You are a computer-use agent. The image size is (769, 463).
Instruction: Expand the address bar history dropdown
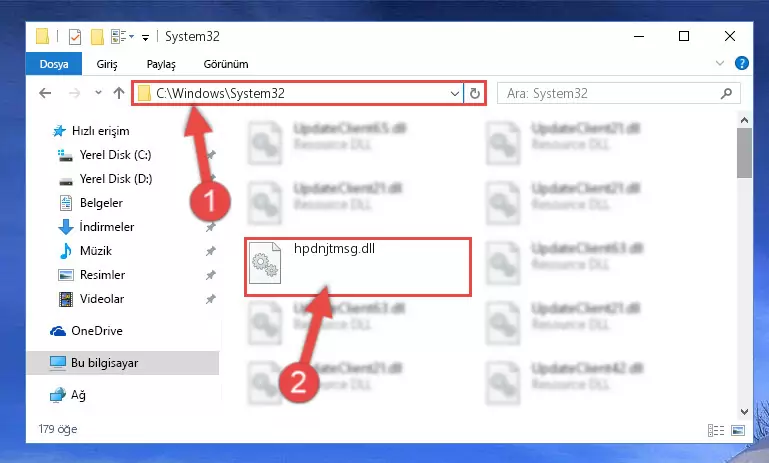coord(455,93)
